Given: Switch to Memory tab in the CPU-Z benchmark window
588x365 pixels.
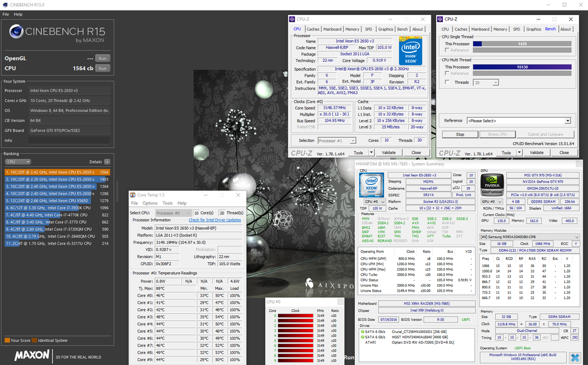Looking at the screenshot, I should click(500, 29).
